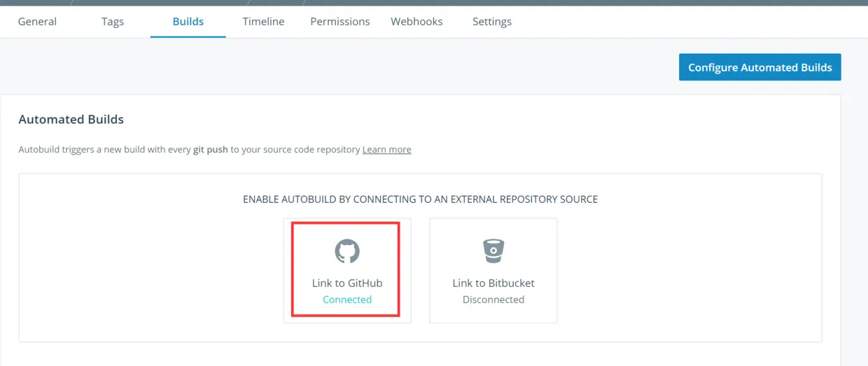Follow the Learn more link
This screenshot has width=868, height=366.
[386, 150]
